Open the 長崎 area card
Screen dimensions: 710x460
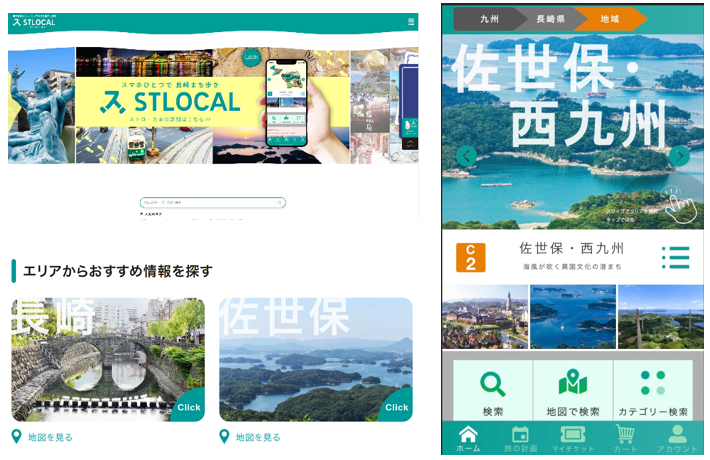108,359
